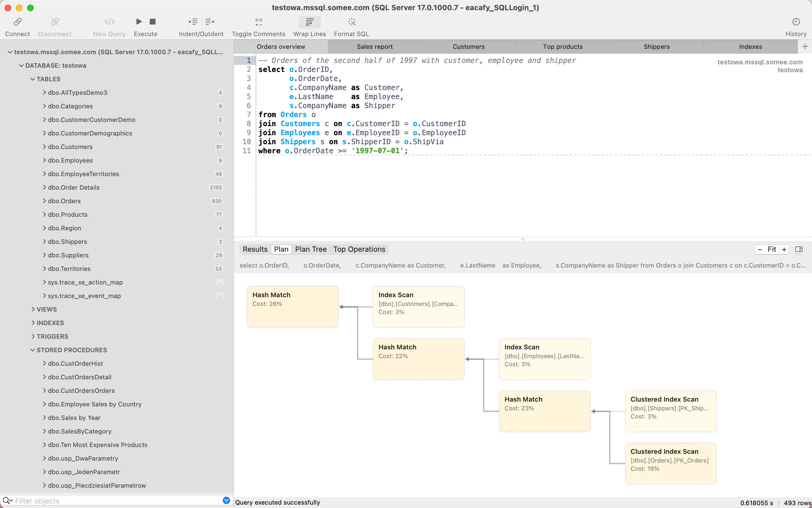This screenshot has width=812, height=508.
Task: Toggle Comments on selected lines
Action: point(258,22)
